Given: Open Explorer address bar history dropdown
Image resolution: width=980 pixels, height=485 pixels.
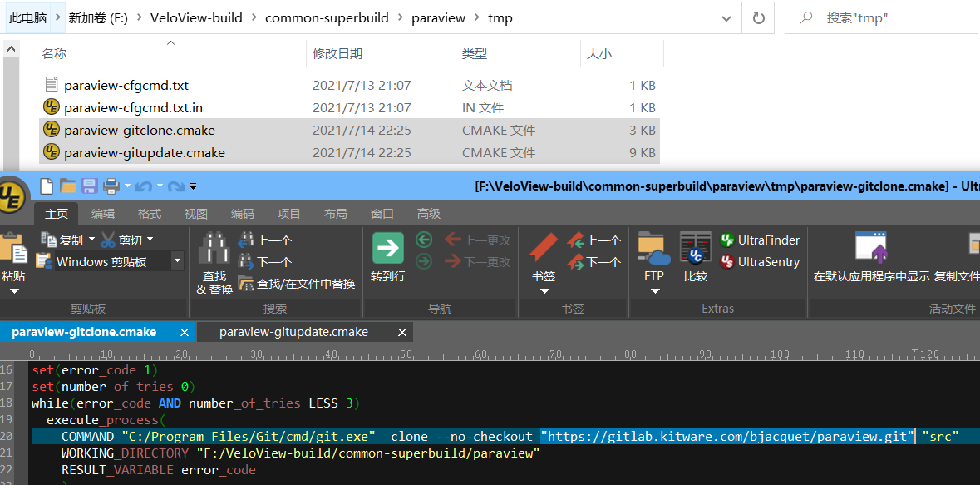Looking at the screenshot, I should pyautogui.click(x=726, y=19).
